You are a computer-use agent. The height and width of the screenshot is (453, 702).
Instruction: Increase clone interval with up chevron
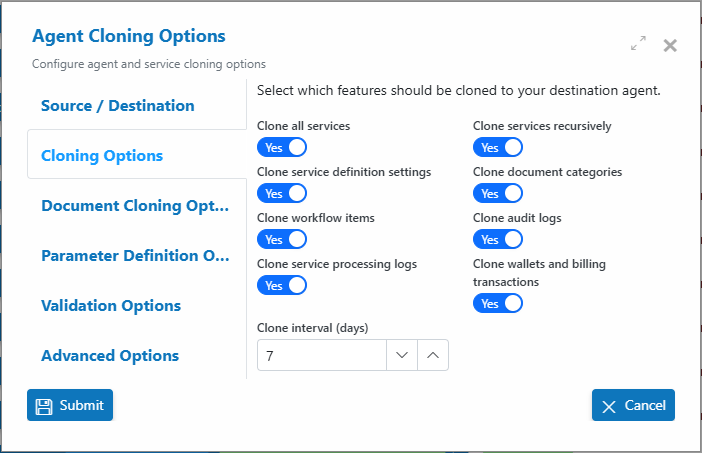(433, 355)
